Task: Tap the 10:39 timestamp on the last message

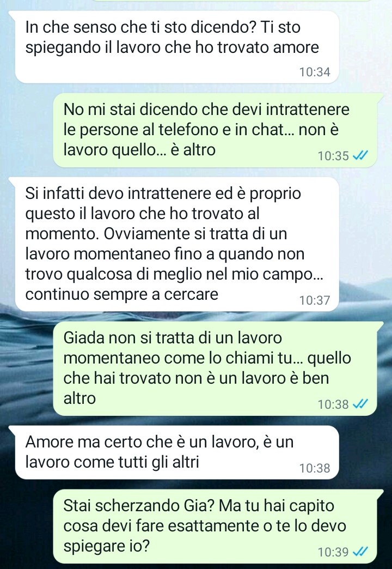Action: [333, 552]
